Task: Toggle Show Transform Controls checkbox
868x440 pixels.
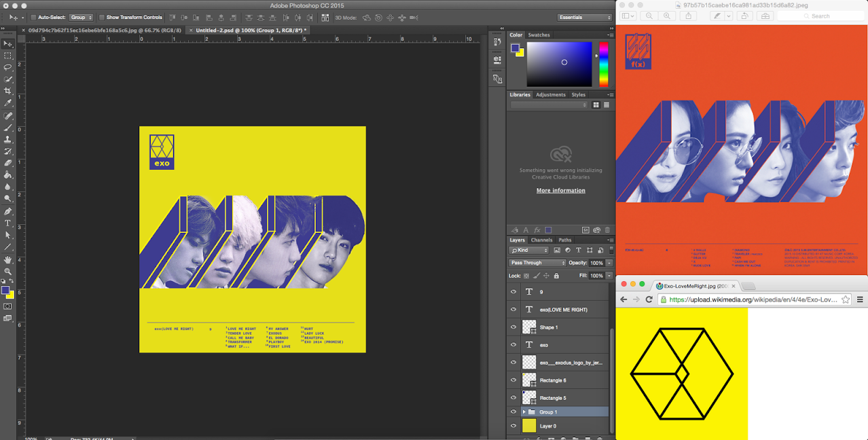Action: [x=102, y=17]
